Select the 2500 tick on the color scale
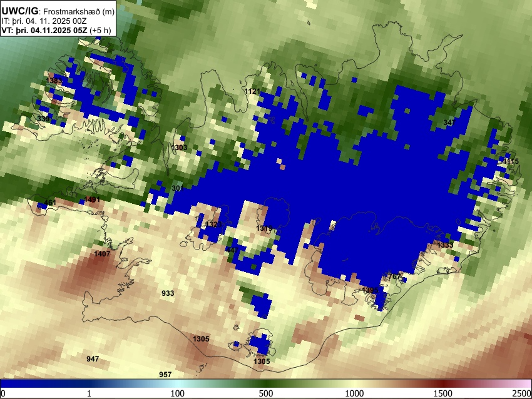The image size is (532, 399). (x=522, y=393)
